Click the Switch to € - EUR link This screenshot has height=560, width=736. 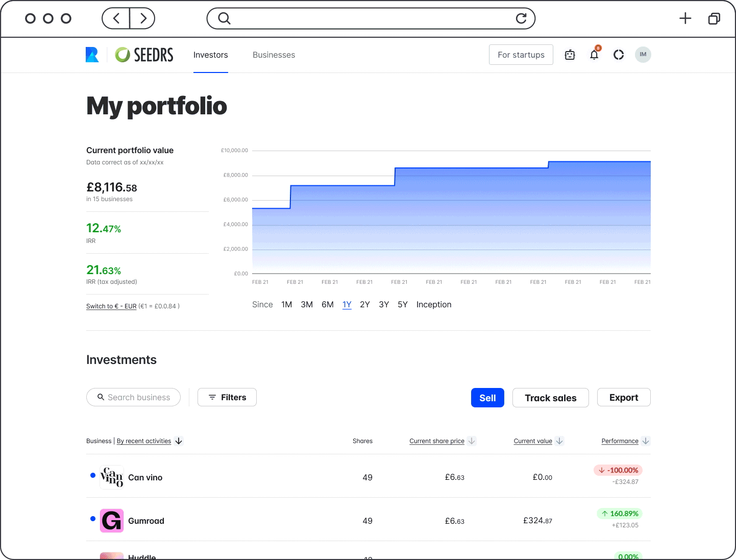pos(111,306)
